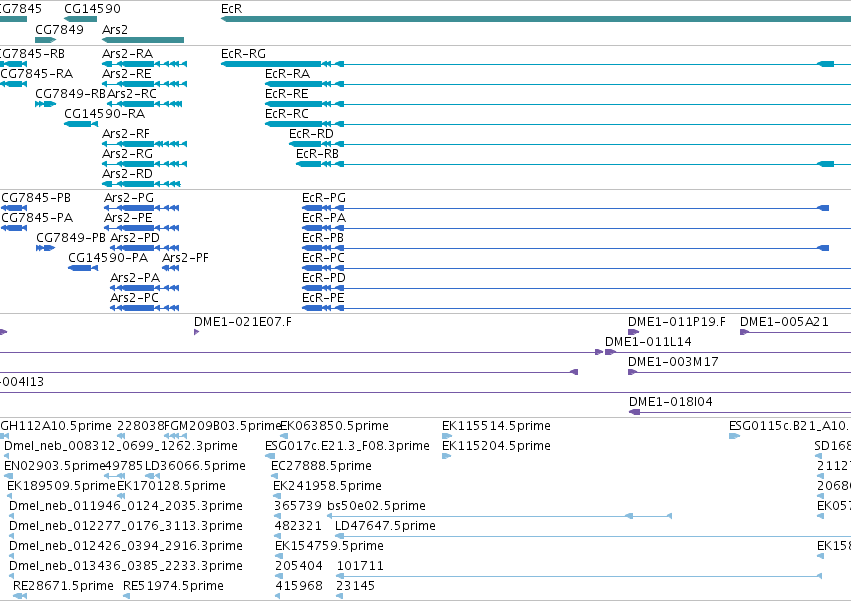The height and width of the screenshot is (601, 851).
Task: Click the Ars2-PC protein label
Action: pyautogui.click(x=134, y=299)
